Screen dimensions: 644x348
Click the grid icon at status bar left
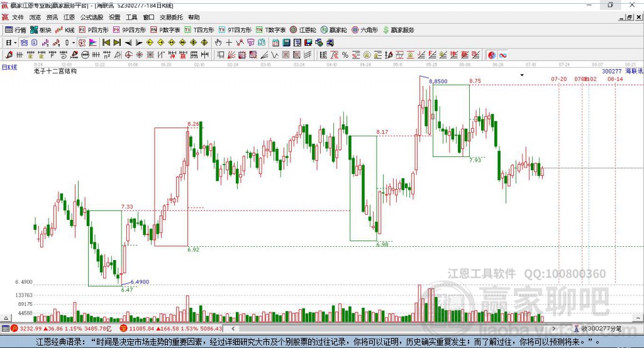tap(5, 329)
